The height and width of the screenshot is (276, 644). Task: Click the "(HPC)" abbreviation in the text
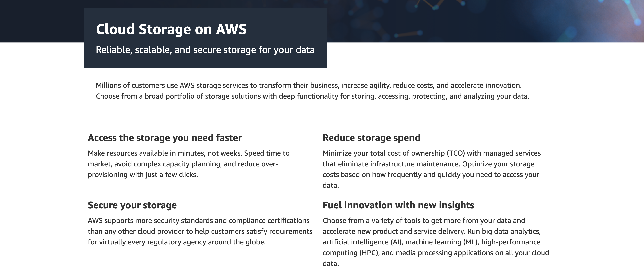tap(369, 253)
